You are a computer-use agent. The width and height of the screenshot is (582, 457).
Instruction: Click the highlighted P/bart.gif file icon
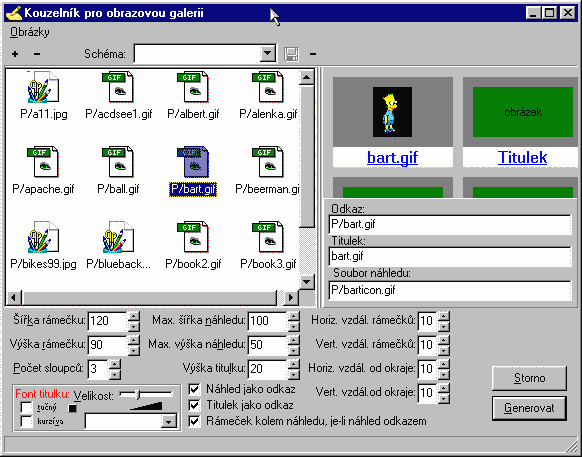[x=193, y=162]
